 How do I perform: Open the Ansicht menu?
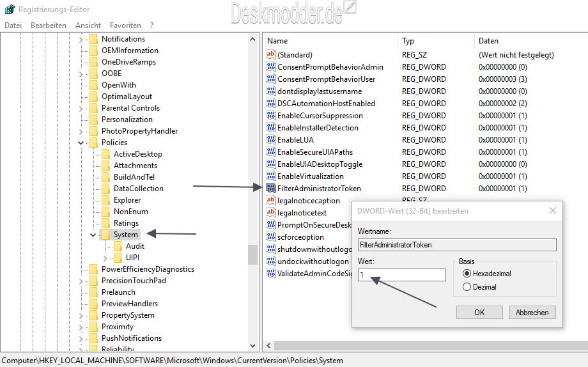88,25
